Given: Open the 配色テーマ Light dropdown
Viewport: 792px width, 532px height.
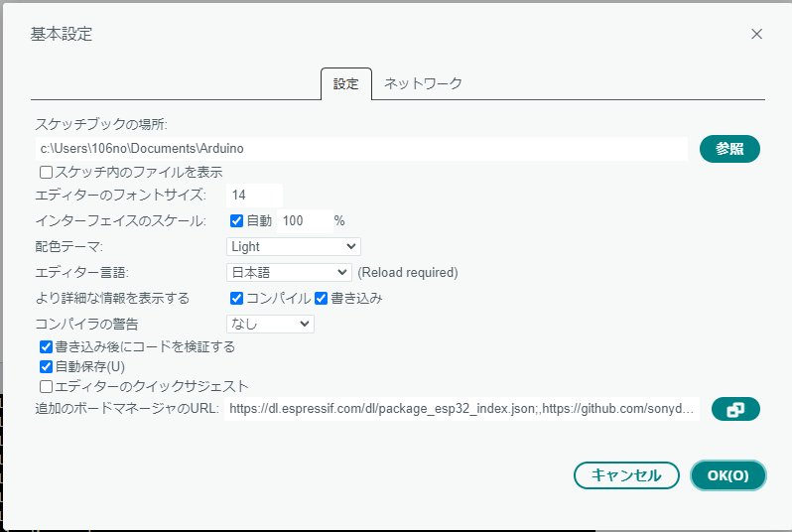Looking at the screenshot, I should click(x=293, y=246).
